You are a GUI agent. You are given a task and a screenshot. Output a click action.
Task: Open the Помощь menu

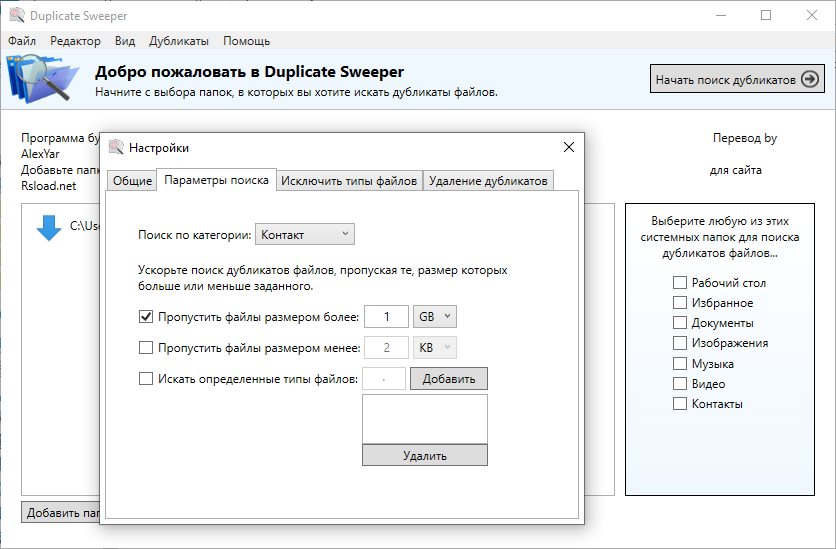coord(246,41)
